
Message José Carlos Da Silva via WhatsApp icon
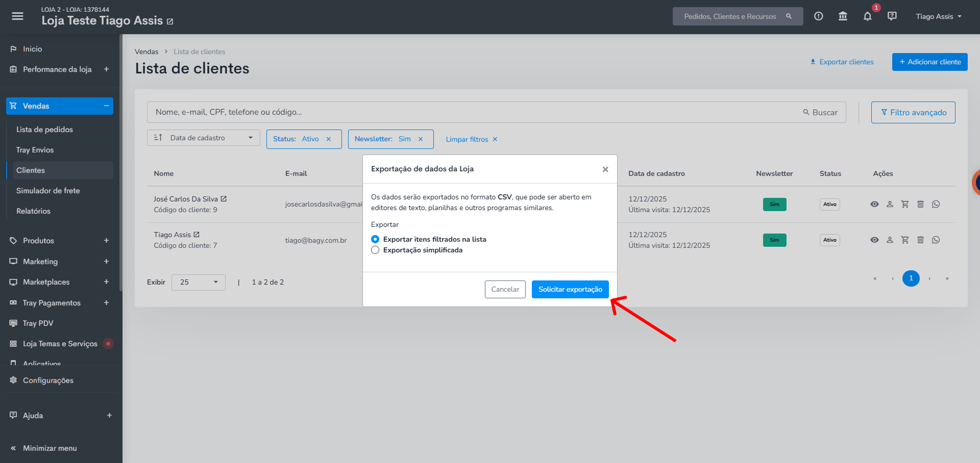pos(936,204)
